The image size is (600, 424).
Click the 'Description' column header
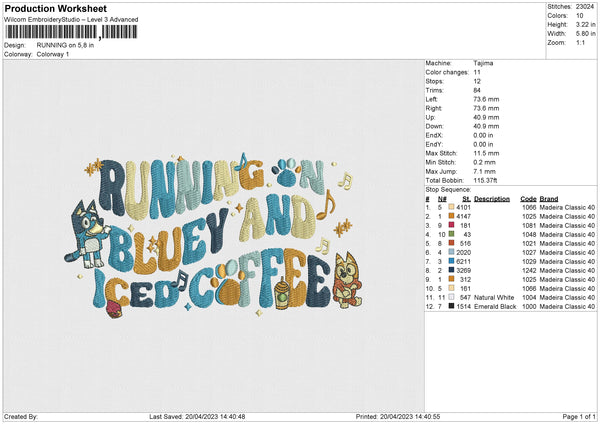[x=492, y=199]
